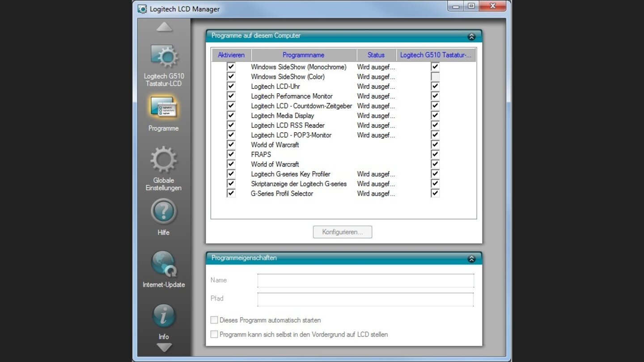Image resolution: width=644 pixels, height=362 pixels.
Task: Select Skriptanzeige der Logitech G-series name
Action: click(x=299, y=184)
